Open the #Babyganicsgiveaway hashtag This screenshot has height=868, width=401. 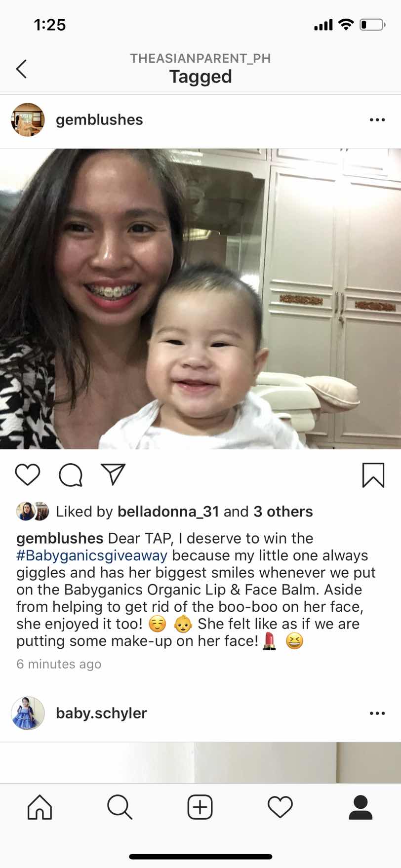pos(92,555)
